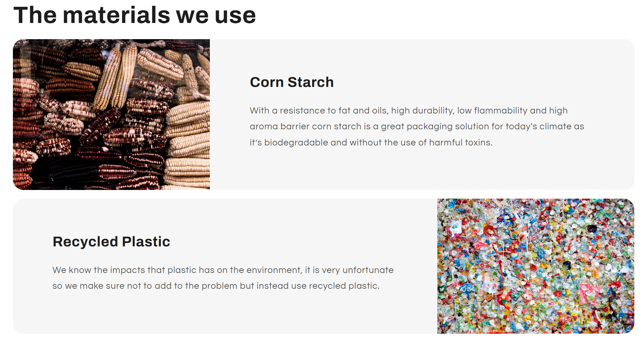Select the "Corn Starch" card title
The width and height of the screenshot is (644, 343).
click(x=291, y=82)
